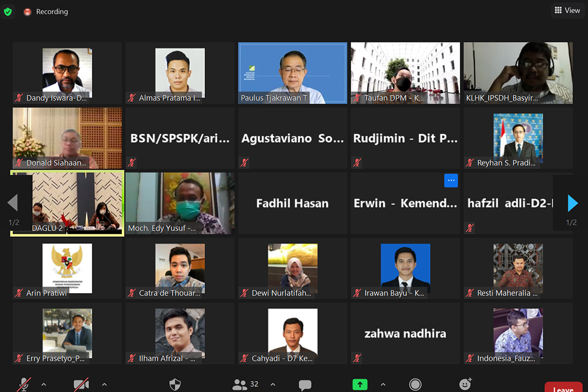The image size is (588, 392).
Task: Click the green encryption shield icon
Action: (7, 11)
